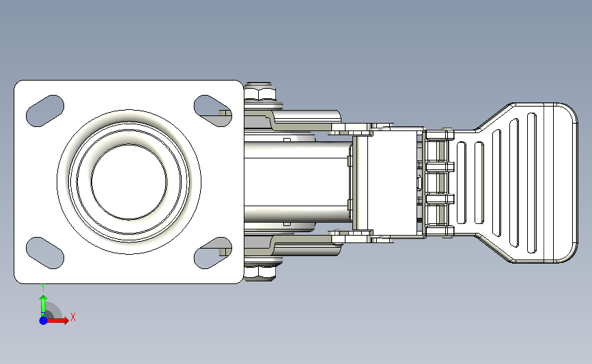Viewport: 592px width, 364px height.
Task: Select the wheel body between the fork
Action: (x=296, y=182)
